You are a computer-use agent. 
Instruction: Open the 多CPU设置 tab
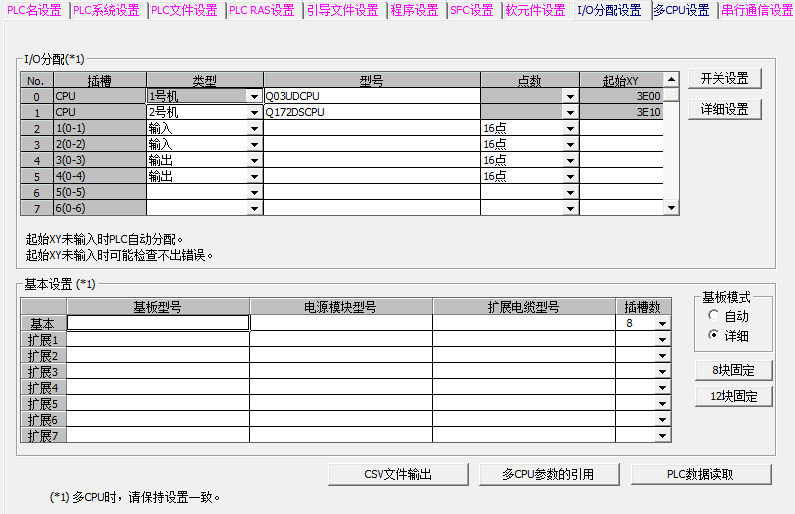tap(680, 11)
